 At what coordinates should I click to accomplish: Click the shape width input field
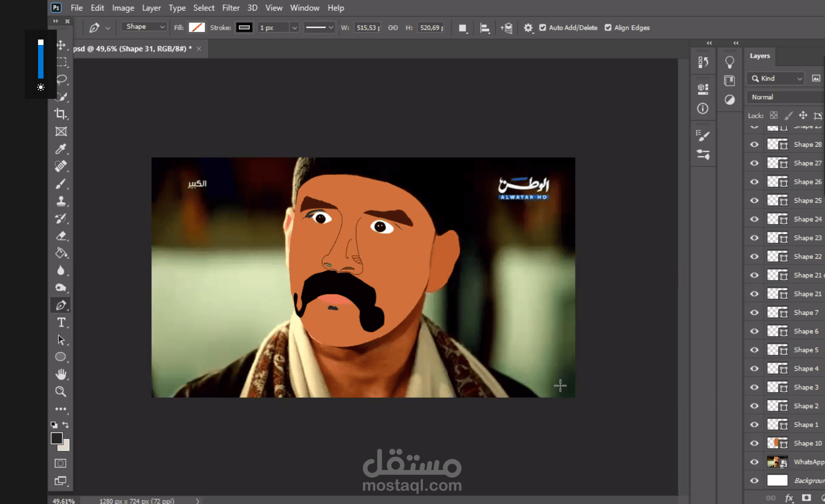point(368,28)
